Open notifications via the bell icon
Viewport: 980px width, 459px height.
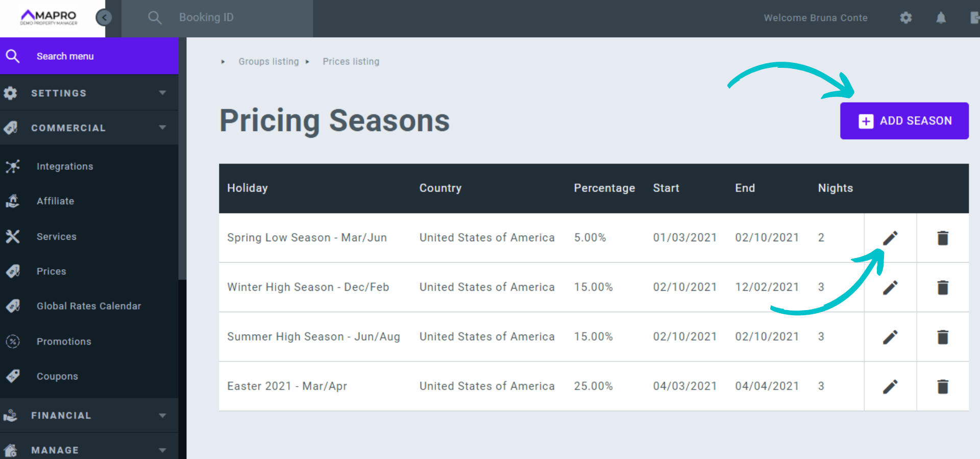[942, 18]
